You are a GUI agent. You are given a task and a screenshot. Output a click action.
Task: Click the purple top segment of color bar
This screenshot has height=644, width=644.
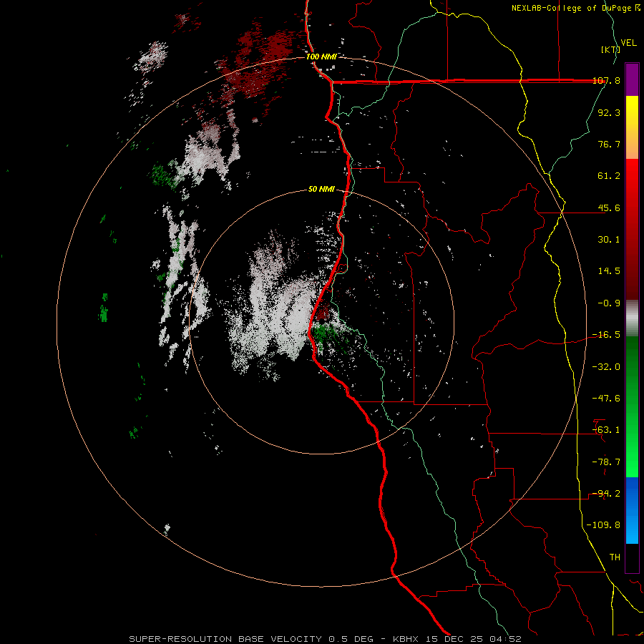point(632,79)
